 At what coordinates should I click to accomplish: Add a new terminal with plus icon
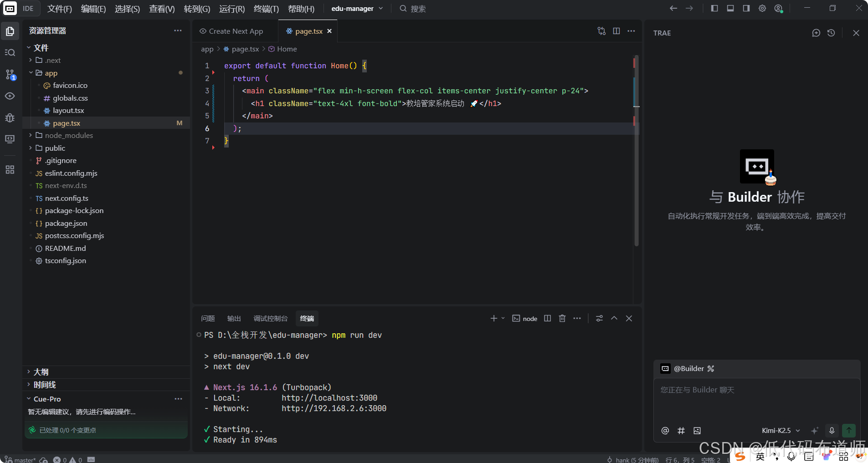point(493,318)
